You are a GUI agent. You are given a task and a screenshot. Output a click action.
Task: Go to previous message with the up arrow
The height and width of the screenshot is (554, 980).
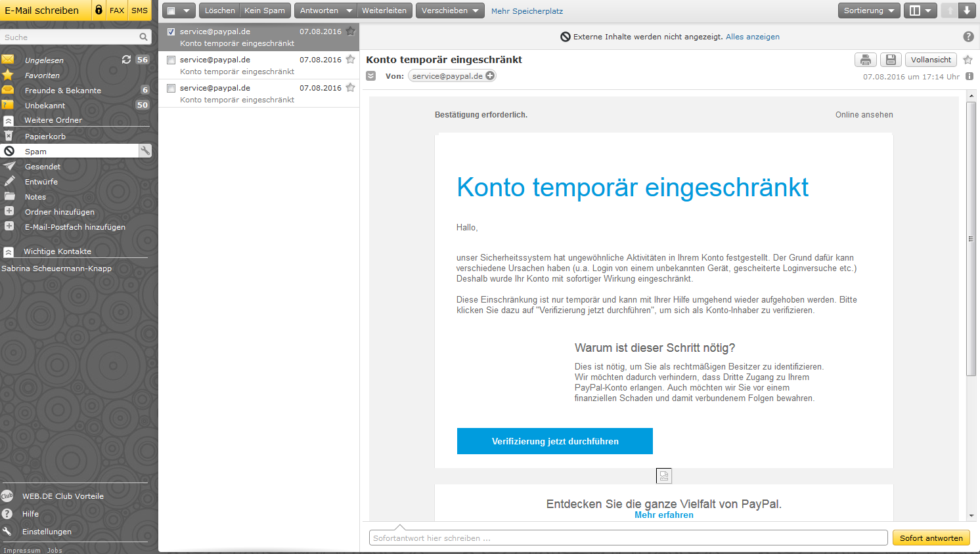tap(950, 11)
